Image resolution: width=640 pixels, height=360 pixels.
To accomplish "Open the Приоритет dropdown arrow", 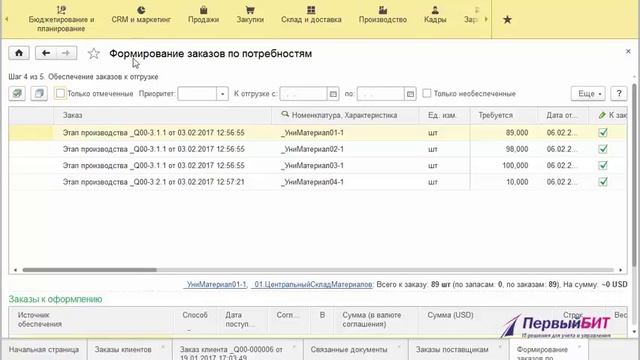I will tap(222, 94).
